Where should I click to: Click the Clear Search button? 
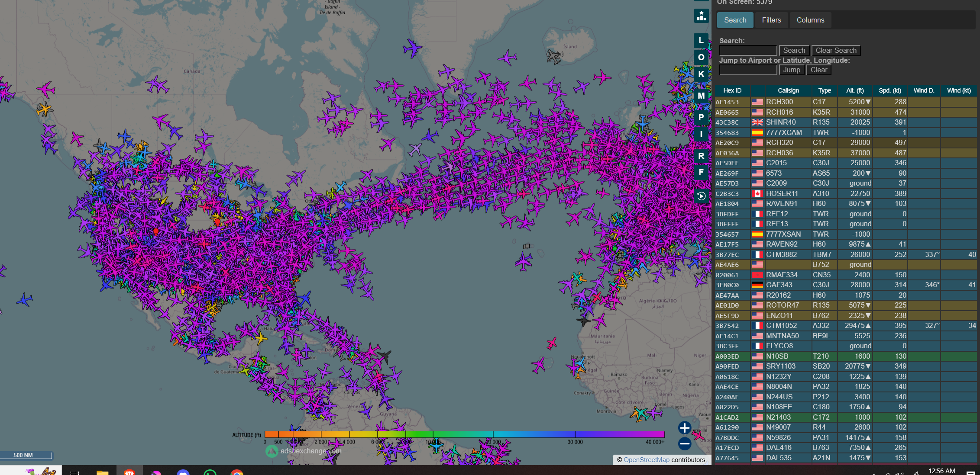[836, 51]
